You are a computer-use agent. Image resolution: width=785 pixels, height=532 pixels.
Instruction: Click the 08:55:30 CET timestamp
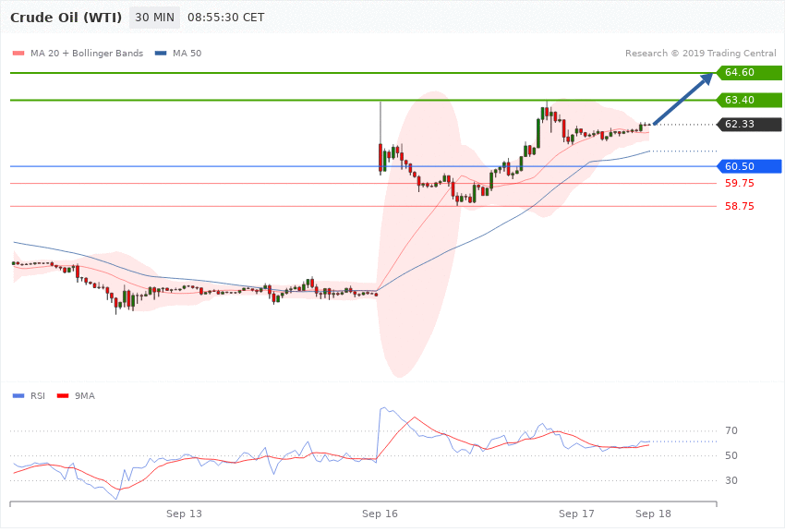[x=225, y=18]
